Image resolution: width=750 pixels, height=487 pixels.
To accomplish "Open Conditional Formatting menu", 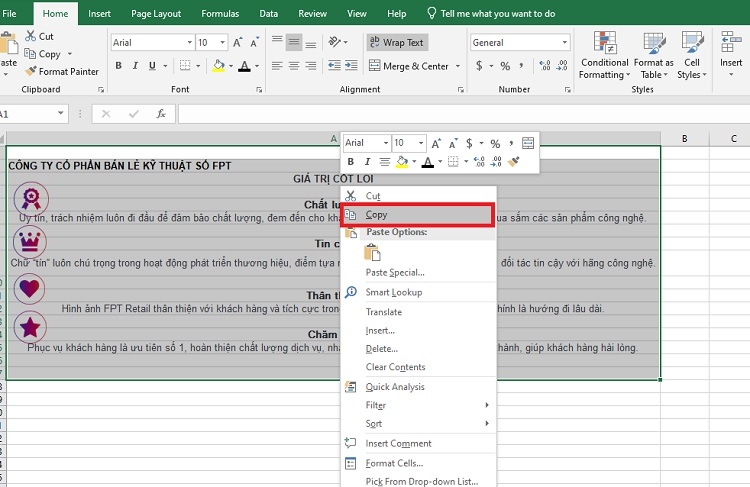I will pos(605,55).
